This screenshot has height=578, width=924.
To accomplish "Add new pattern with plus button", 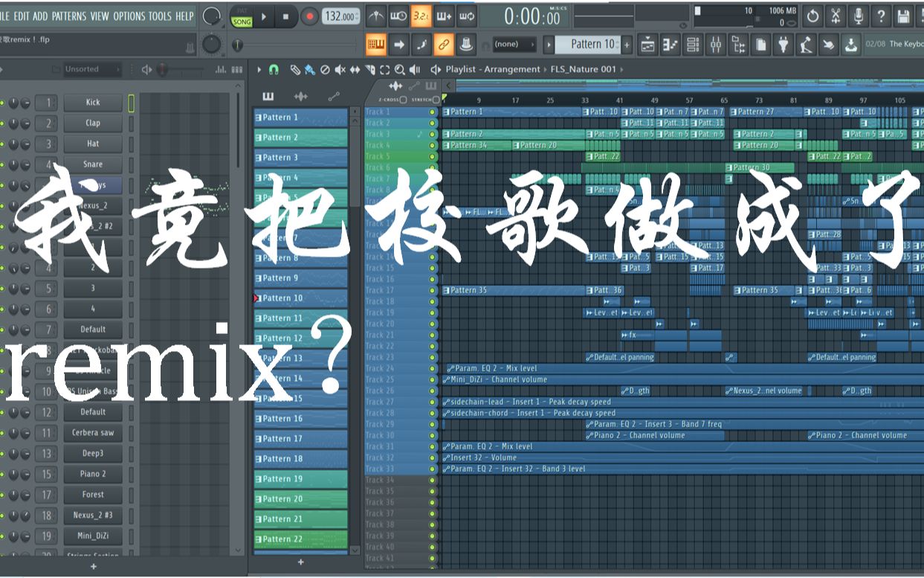I will [x=301, y=563].
